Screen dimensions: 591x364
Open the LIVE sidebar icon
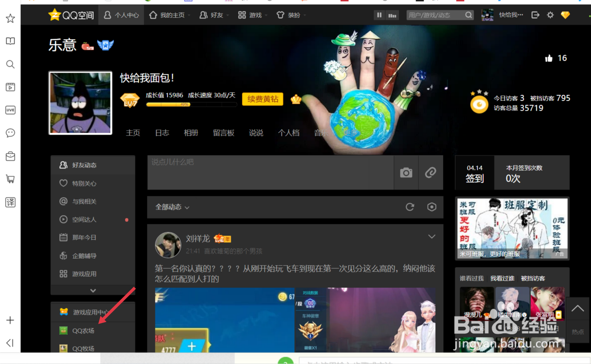10,110
